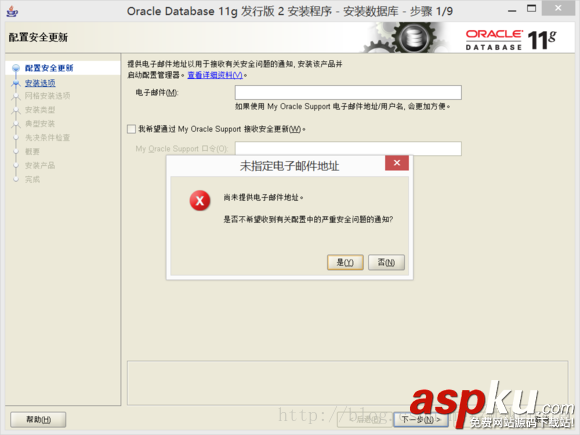
Task: Click the 电子邮件 input field
Action: [348, 92]
